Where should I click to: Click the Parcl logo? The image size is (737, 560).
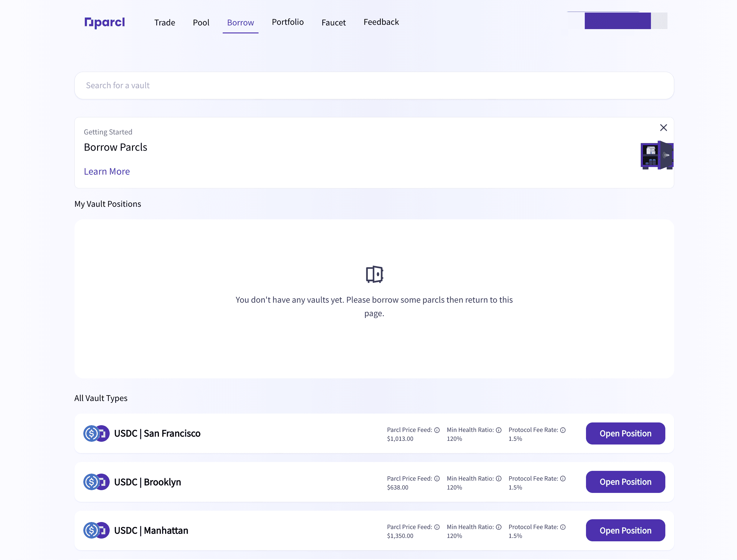105,22
